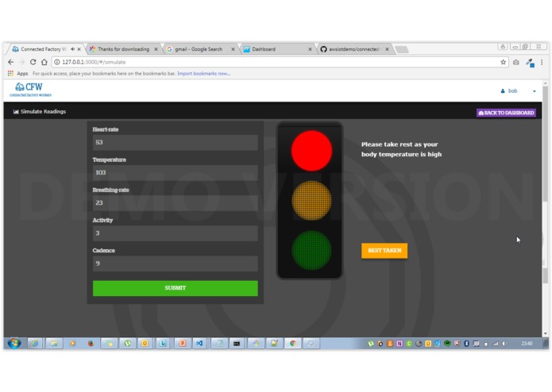Click the Import bookmarks now link

pos(203,74)
